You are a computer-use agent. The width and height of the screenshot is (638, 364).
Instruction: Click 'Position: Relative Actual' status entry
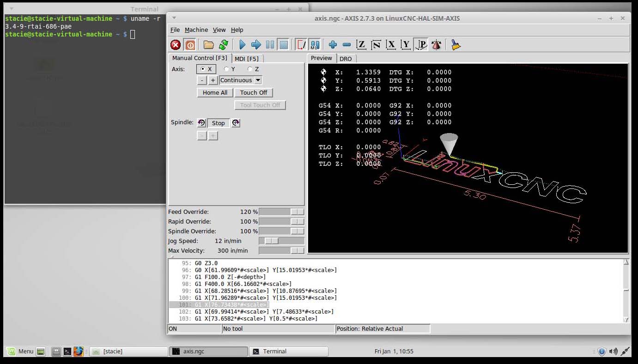383,329
